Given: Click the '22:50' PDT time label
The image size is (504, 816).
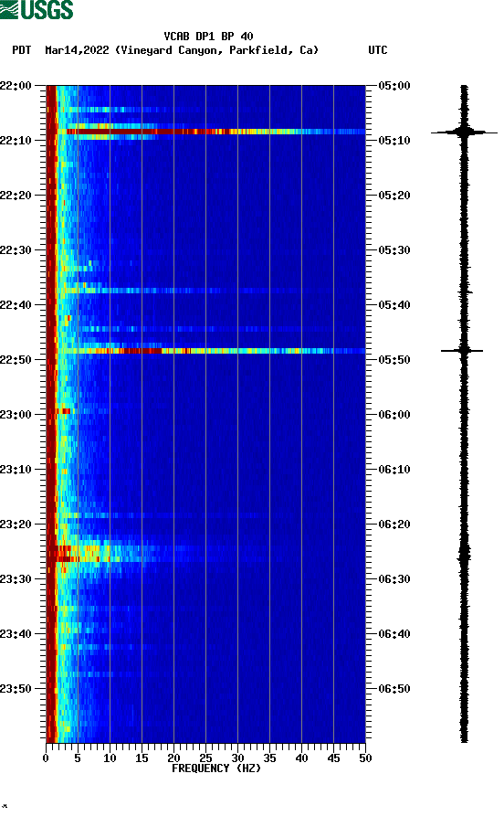Looking at the screenshot, I should [16, 360].
